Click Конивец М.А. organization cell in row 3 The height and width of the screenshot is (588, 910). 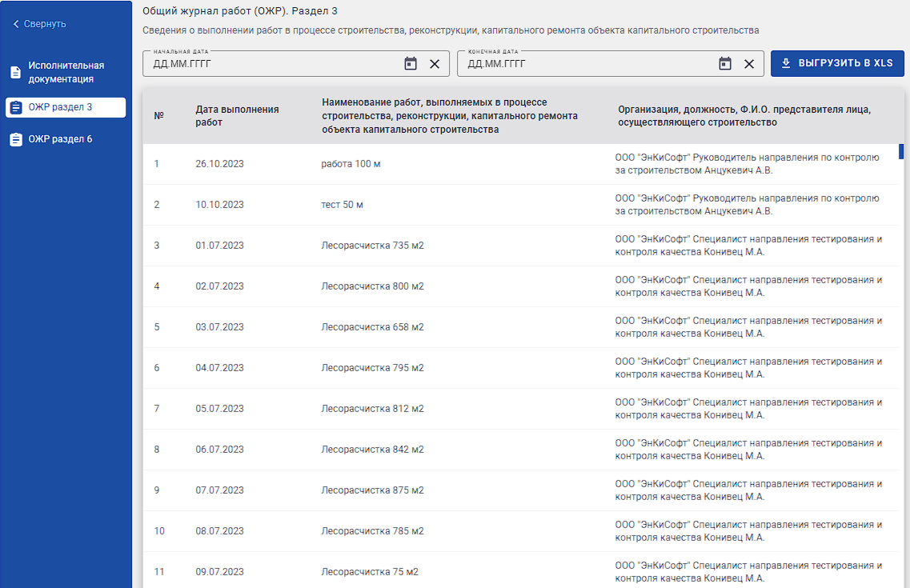(x=748, y=246)
